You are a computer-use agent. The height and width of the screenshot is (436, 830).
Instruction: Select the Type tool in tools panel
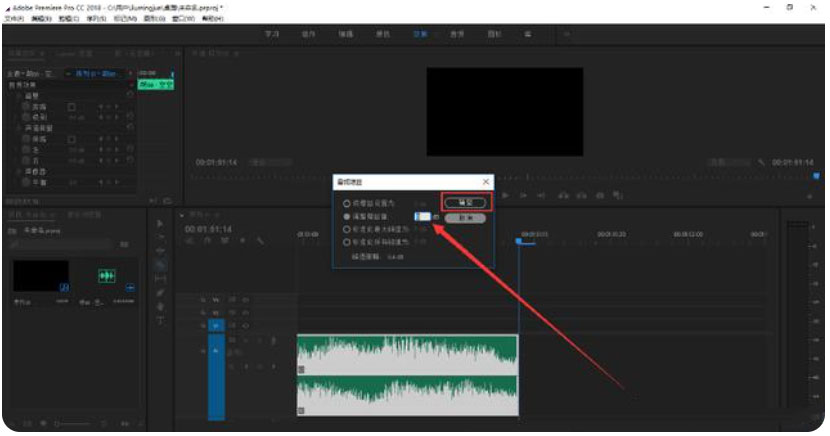click(x=160, y=320)
